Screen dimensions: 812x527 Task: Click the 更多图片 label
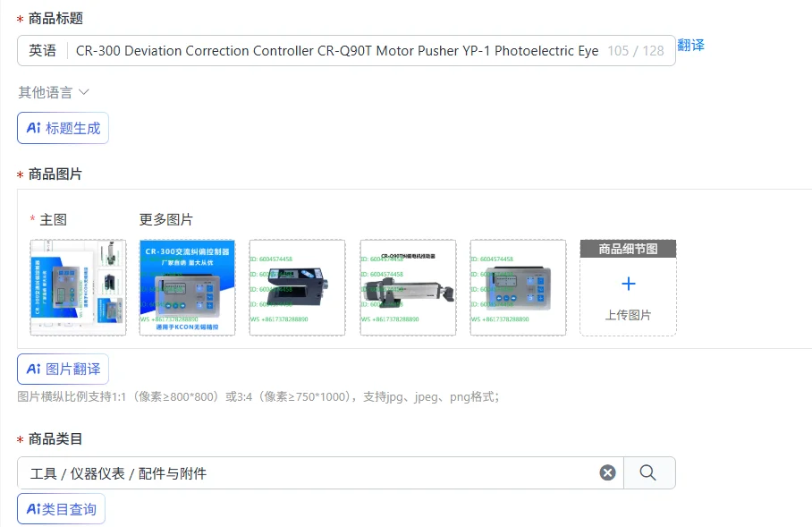point(165,220)
